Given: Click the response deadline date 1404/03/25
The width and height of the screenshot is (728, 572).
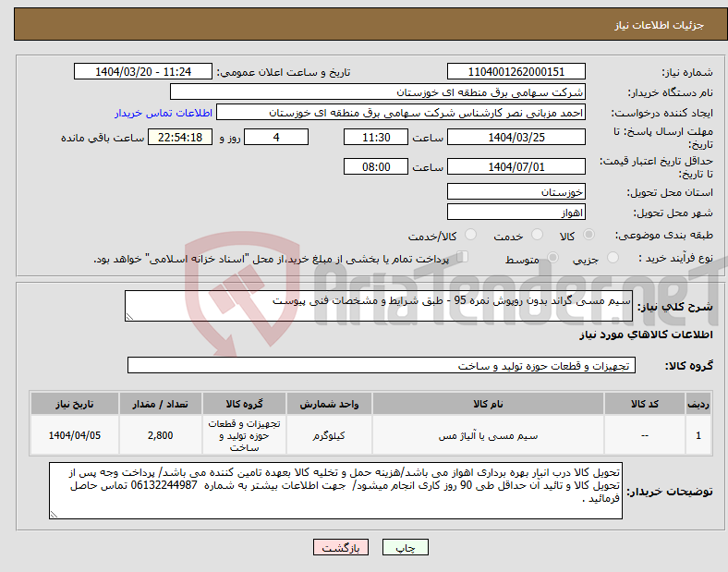Looking at the screenshot, I should 516,137.
